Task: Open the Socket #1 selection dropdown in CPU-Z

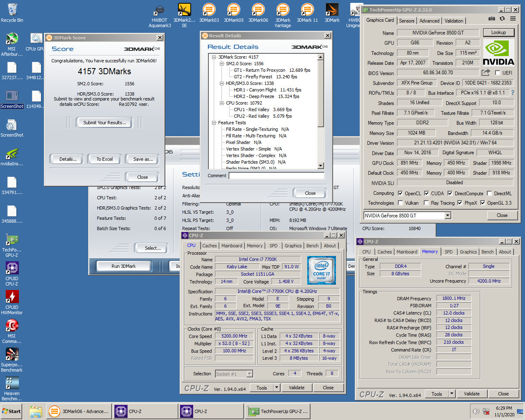Action: [x=249, y=374]
